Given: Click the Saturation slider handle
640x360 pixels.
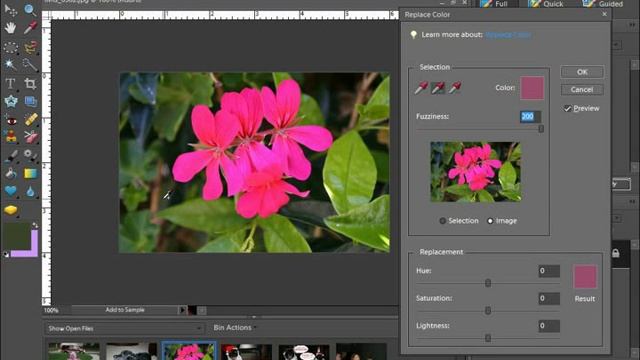Looking at the screenshot, I should pyautogui.click(x=488, y=311).
